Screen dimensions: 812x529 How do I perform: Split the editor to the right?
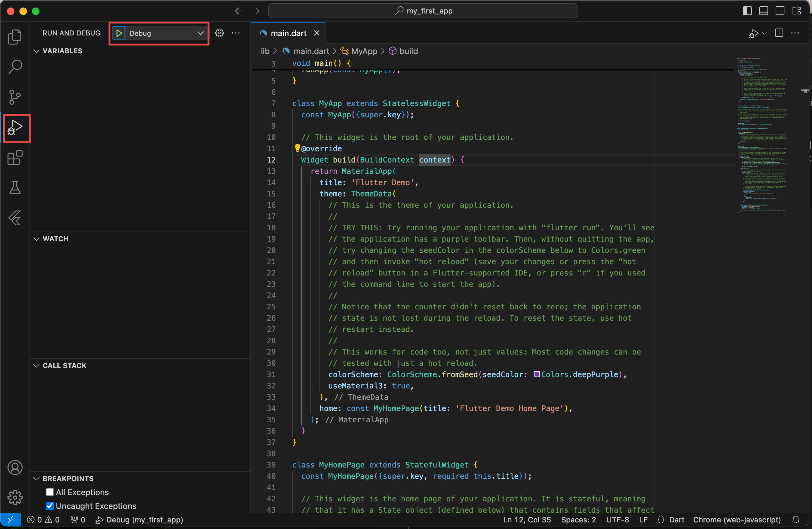(779, 33)
